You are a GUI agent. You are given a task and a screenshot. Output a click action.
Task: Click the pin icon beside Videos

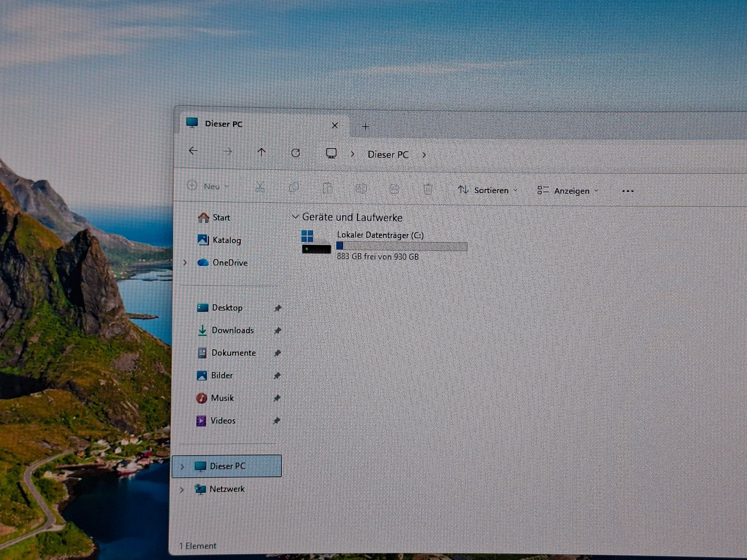click(x=276, y=421)
